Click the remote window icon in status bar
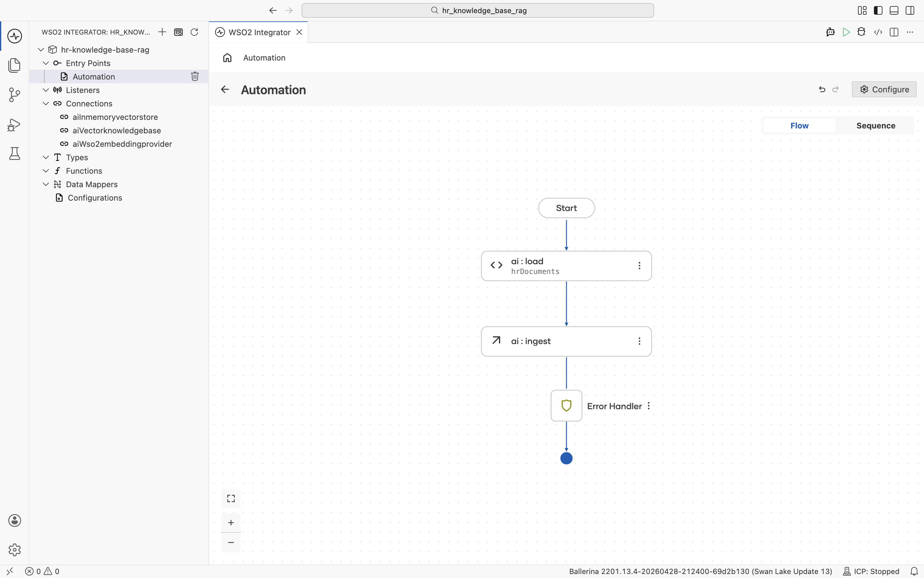The width and height of the screenshot is (924, 578). (10, 572)
